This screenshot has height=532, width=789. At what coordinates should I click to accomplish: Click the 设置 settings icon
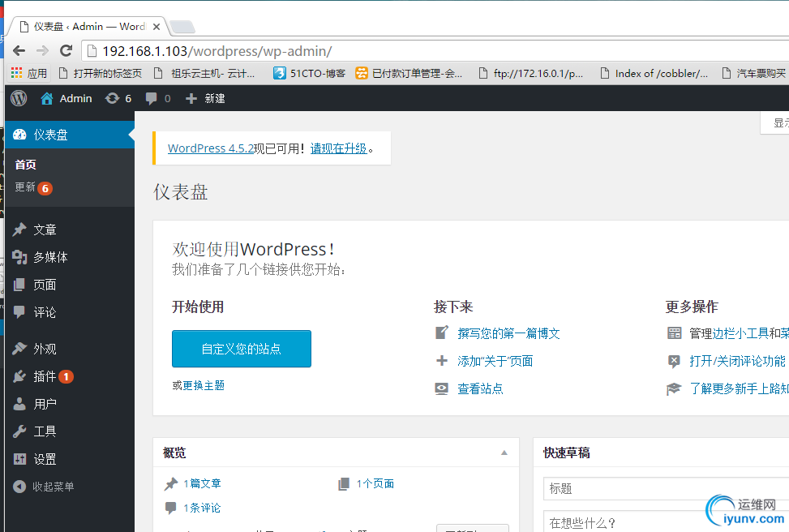coord(19,459)
